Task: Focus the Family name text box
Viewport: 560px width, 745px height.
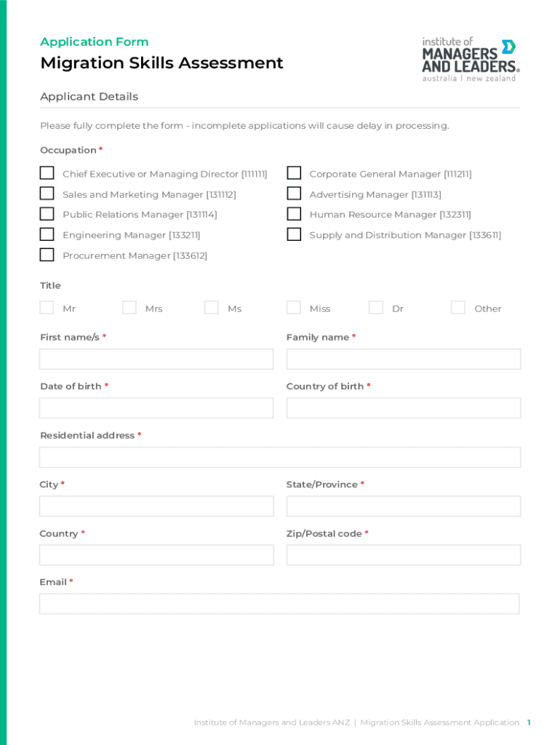Action: (404, 359)
